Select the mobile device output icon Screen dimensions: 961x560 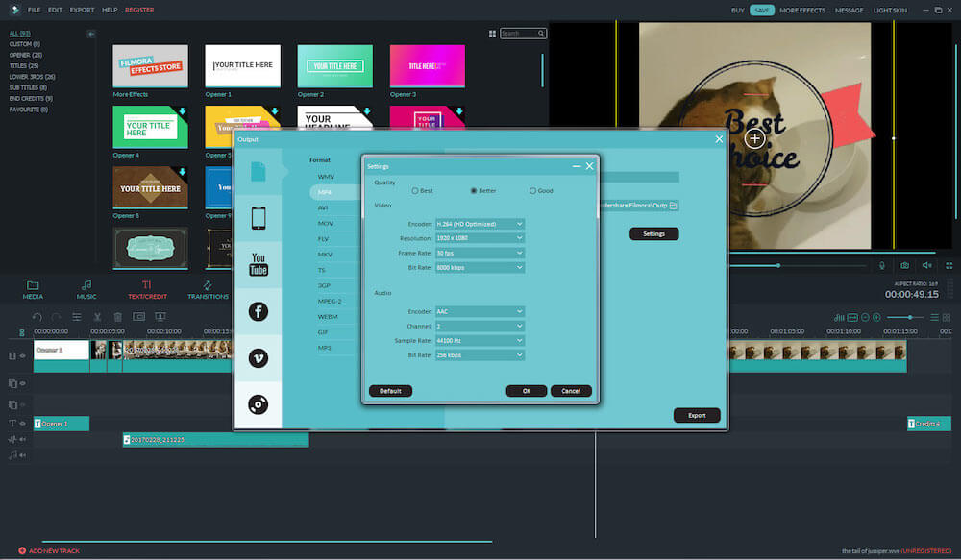coord(259,218)
